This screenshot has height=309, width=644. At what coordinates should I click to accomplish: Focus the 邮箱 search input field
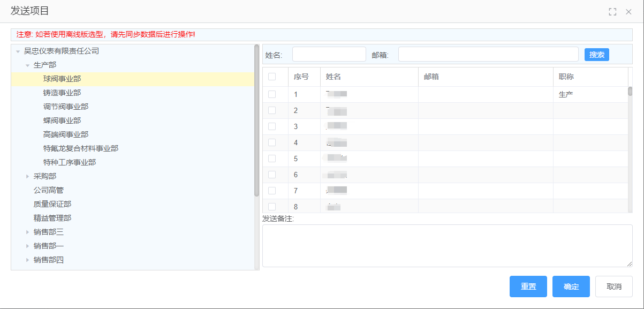point(488,55)
